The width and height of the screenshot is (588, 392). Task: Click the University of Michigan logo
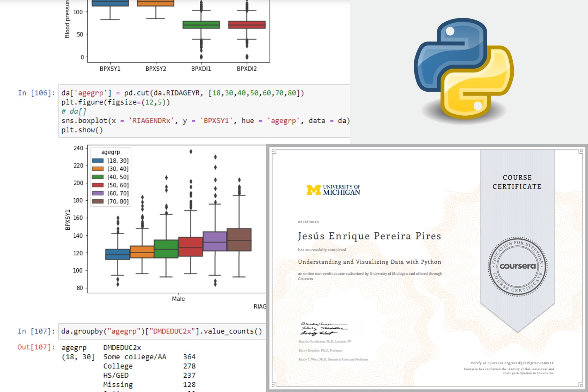(x=333, y=190)
